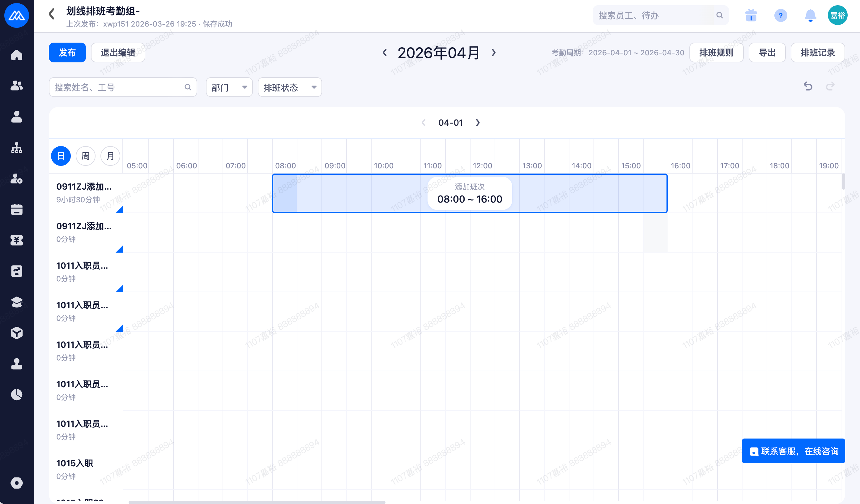Open 排班记录
This screenshot has width=860, height=504.
point(817,52)
